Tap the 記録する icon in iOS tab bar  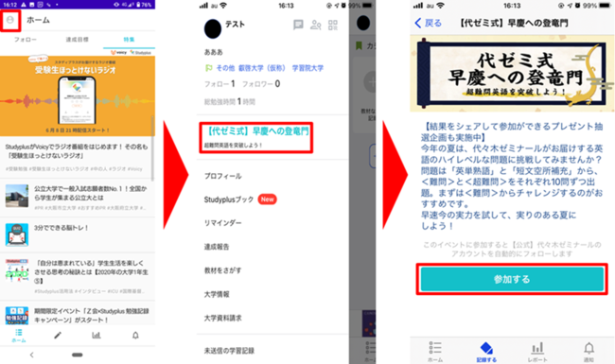pyautogui.click(x=486, y=352)
